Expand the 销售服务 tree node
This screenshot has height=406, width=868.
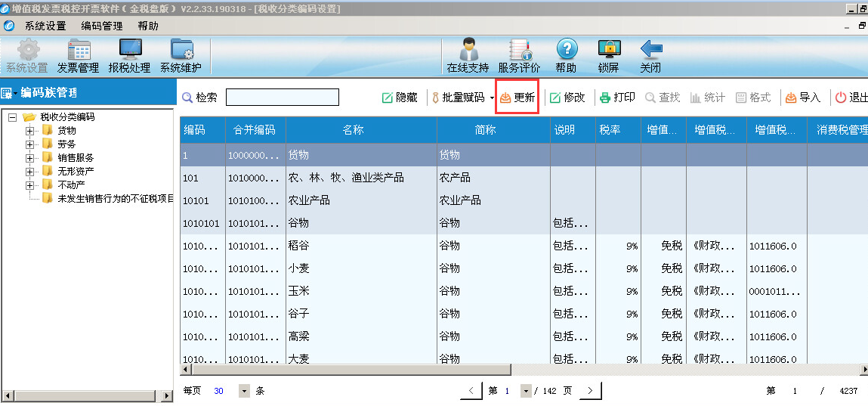(x=29, y=158)
